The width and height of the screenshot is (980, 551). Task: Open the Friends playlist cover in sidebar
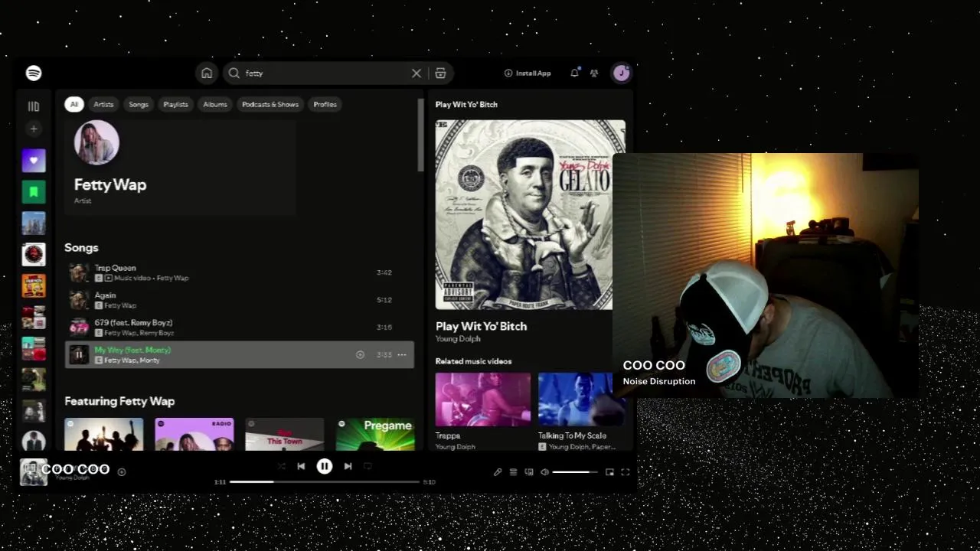coord(34,285)
